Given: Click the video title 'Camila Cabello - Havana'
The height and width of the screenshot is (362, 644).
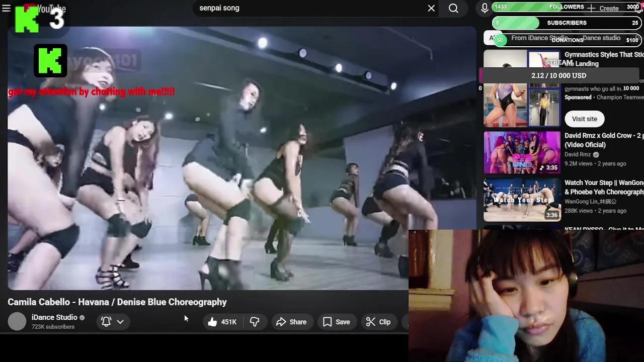Looking at the screenshot, I should tap(117, 302).
